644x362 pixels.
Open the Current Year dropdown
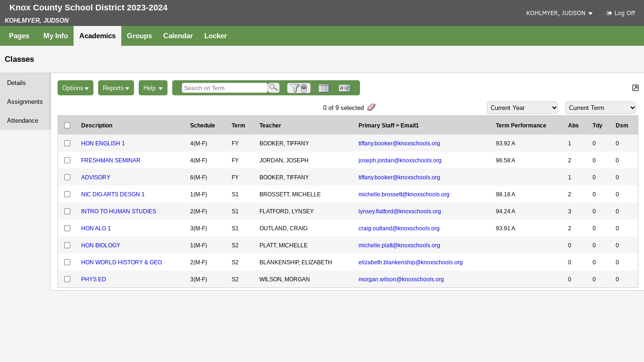coord(522,108)
